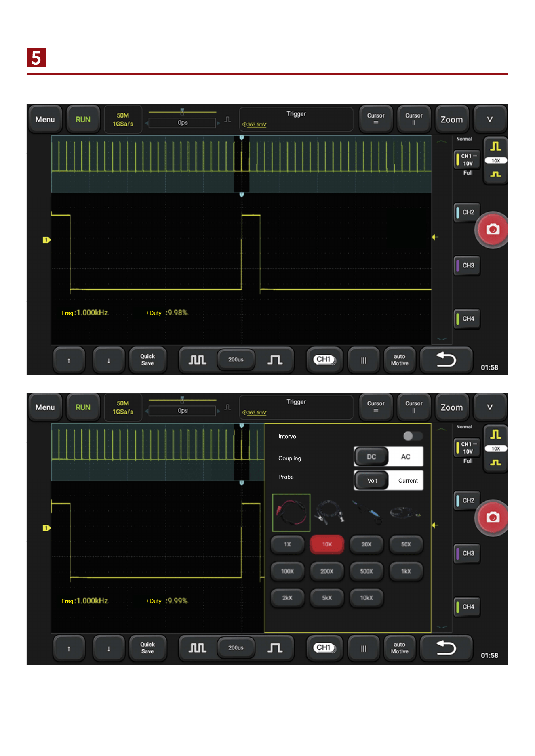Click the horizontal position slider above 0ps, bottom screenshot
535x756 pixels.
[182, 400]
